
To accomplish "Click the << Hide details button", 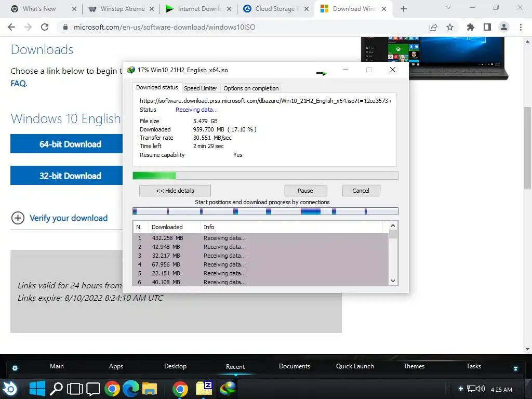I will (x=175, y=191).
